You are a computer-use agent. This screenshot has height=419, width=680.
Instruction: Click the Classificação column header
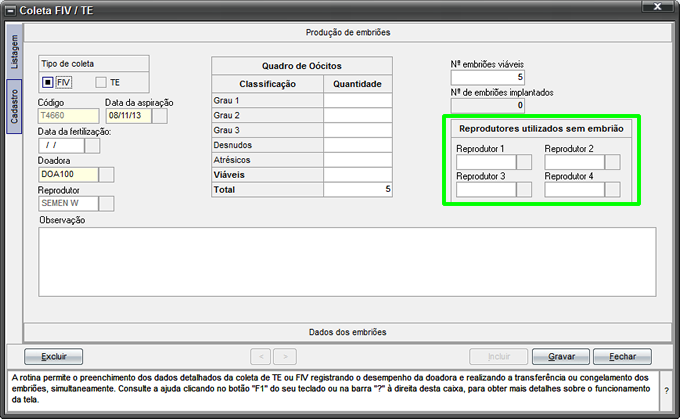tap(268, 84)
